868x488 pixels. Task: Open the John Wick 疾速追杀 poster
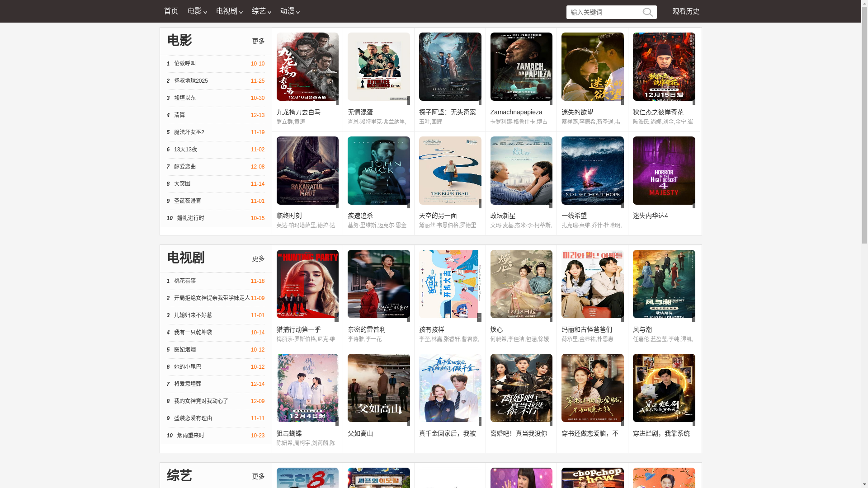pos(378,170)
